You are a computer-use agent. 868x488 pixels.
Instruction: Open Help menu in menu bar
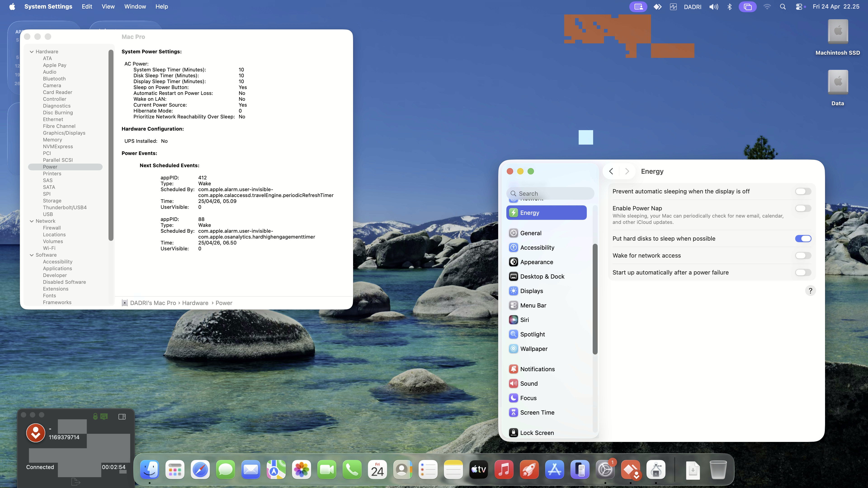tap(161, 7)
